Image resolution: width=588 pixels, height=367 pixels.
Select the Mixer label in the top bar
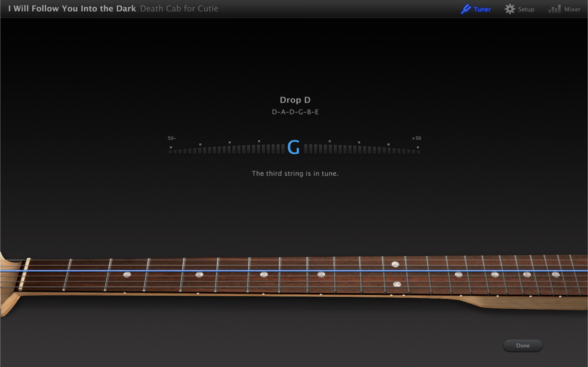tap(572, 9)
